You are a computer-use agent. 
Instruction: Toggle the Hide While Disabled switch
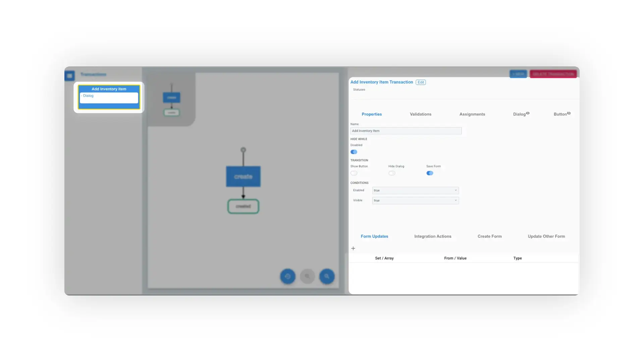[354, 152]
